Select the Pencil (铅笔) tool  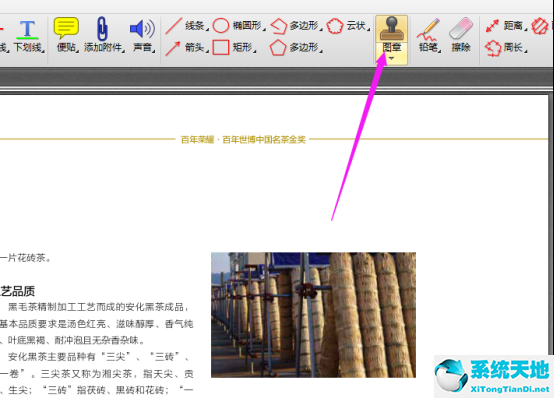(x=429, y=36)
